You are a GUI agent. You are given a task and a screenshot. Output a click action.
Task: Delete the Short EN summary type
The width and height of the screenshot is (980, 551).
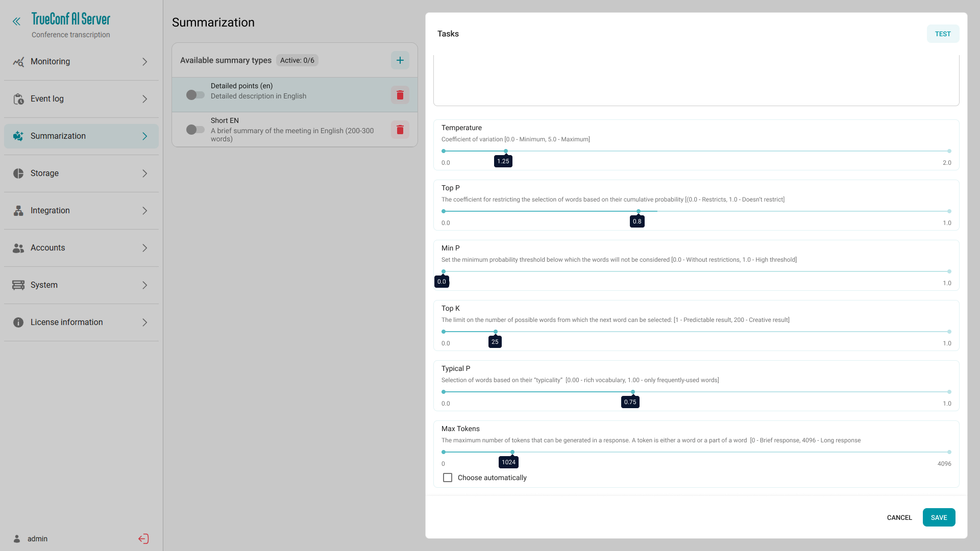point(400,130)
